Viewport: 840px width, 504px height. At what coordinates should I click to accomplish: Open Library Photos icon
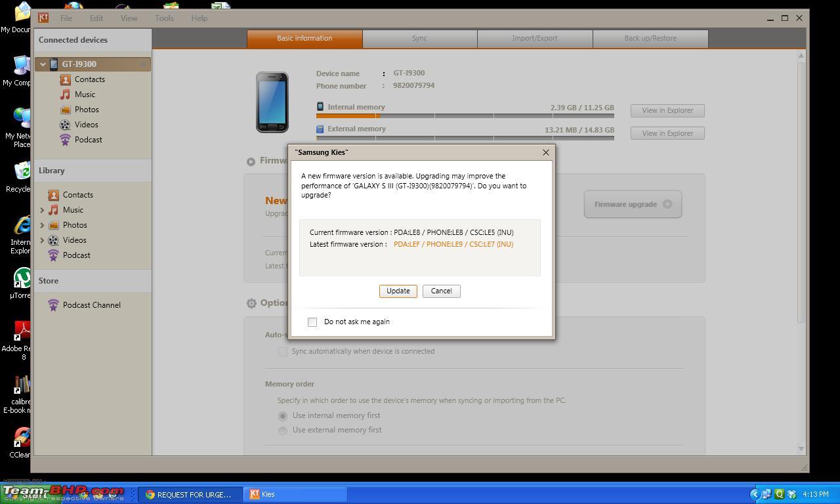[53, 225]
